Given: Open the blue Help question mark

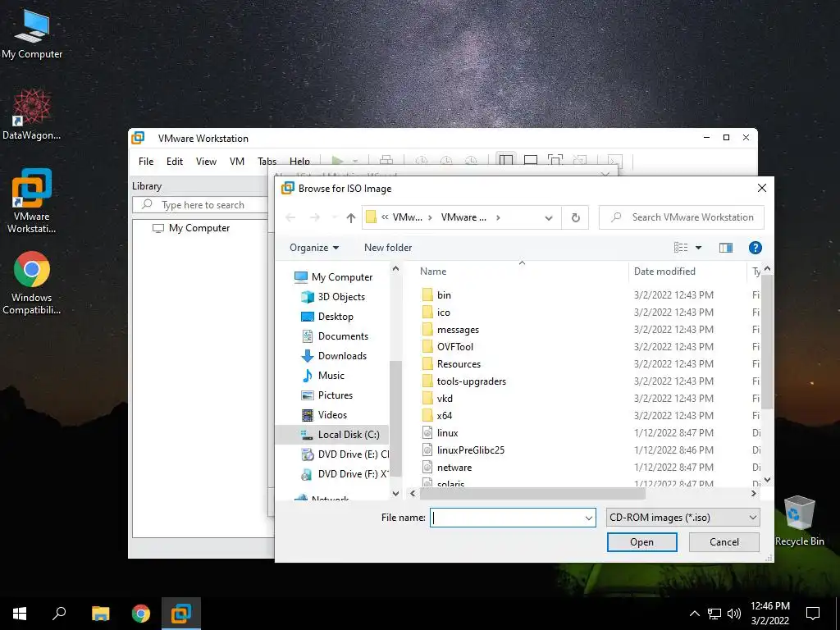Looking at the screenshot, I should tap(756, 248).
